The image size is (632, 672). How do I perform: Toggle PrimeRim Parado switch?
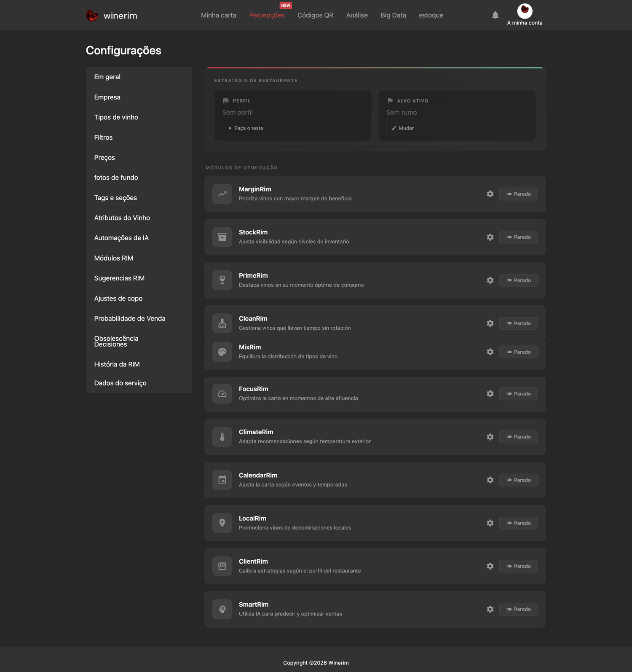click(x=518, y=280)
